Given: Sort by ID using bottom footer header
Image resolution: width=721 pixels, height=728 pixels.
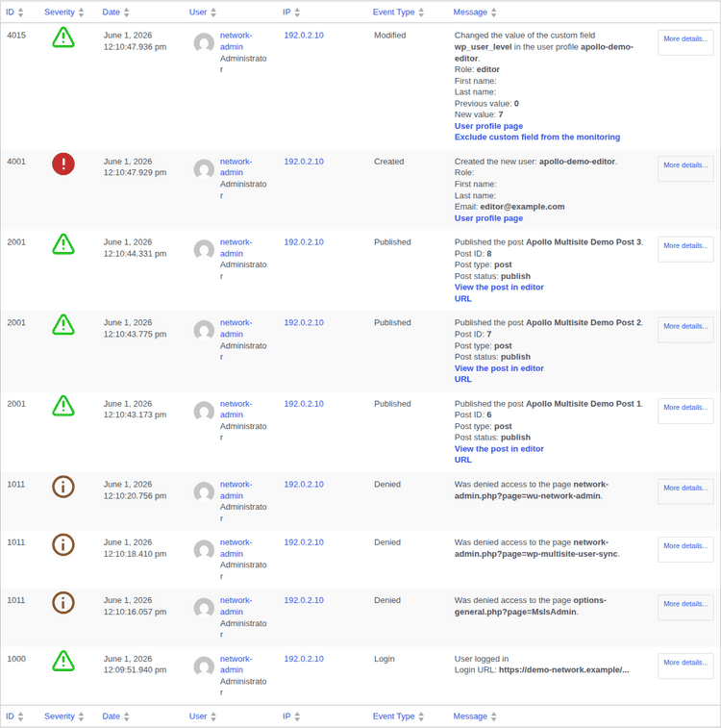Looking at the screenshot, I should [x=13, y=716].
